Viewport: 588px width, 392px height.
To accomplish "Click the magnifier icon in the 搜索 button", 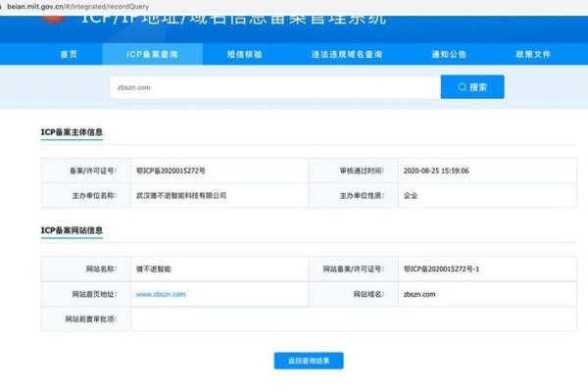I will click(462, 87).
